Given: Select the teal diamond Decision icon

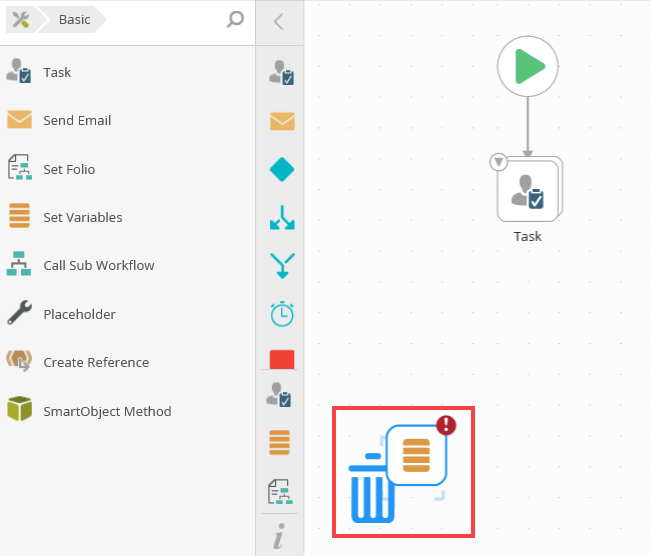Looking at the screenshot, I should tap(282, 169).
